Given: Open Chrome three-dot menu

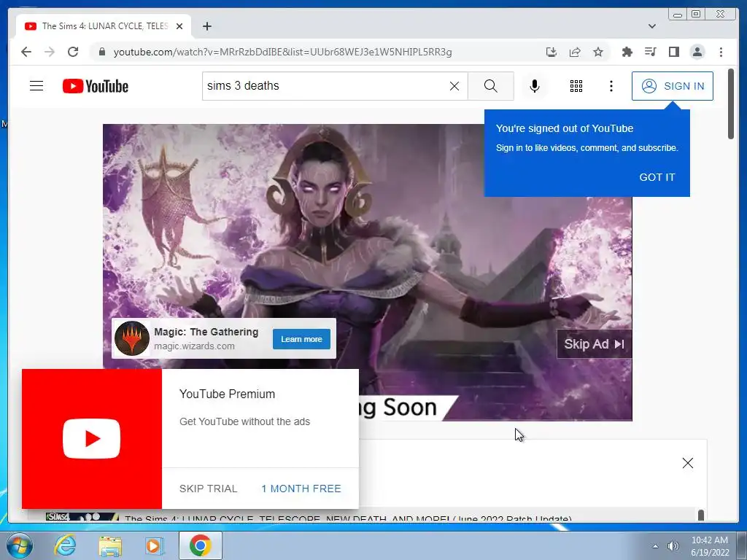Looking at the screenshot, I should (721, 52).
